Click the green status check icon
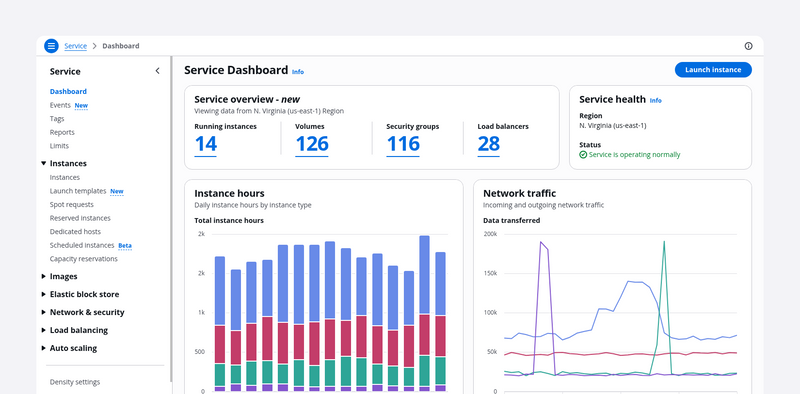The height and width of the screenshot is (394, 800). coord(583,155)
